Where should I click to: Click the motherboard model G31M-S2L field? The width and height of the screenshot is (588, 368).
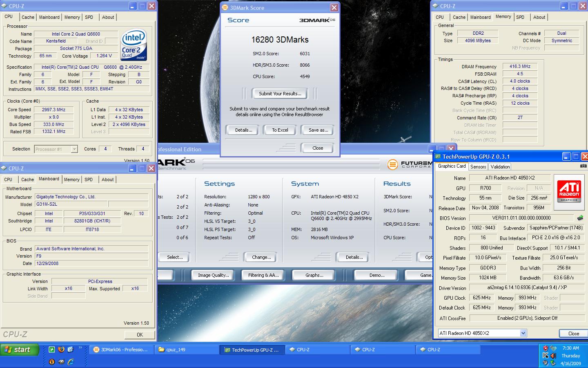coord(71,204)
